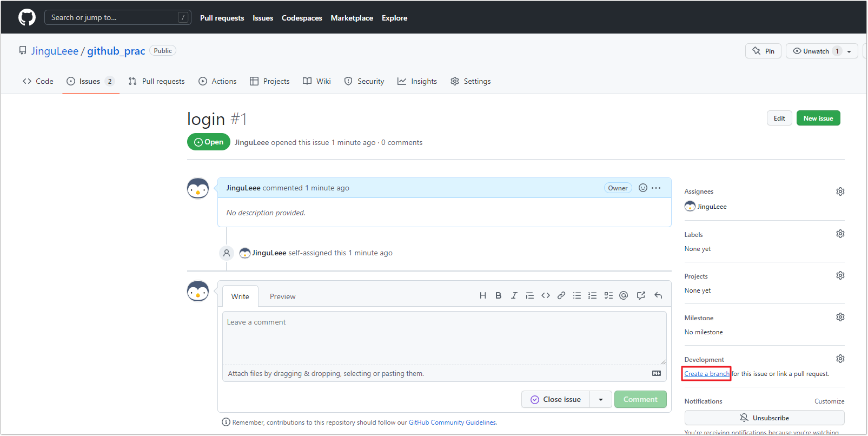The image size is (868, 436).
Task: Insert an unordered list icon
Action: (x=577, y=295)
